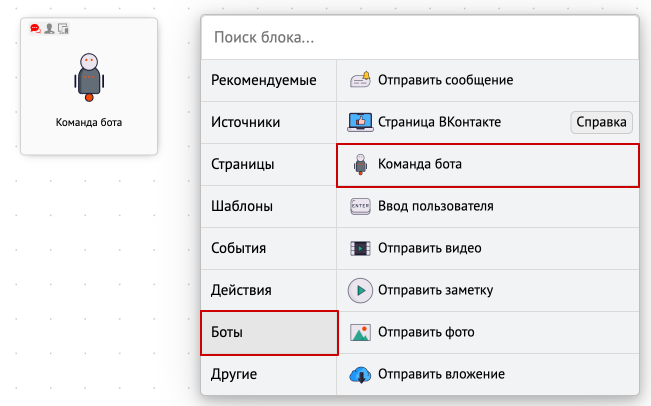Click the Страница ВКонтакте laptop icon

point(360,122)
